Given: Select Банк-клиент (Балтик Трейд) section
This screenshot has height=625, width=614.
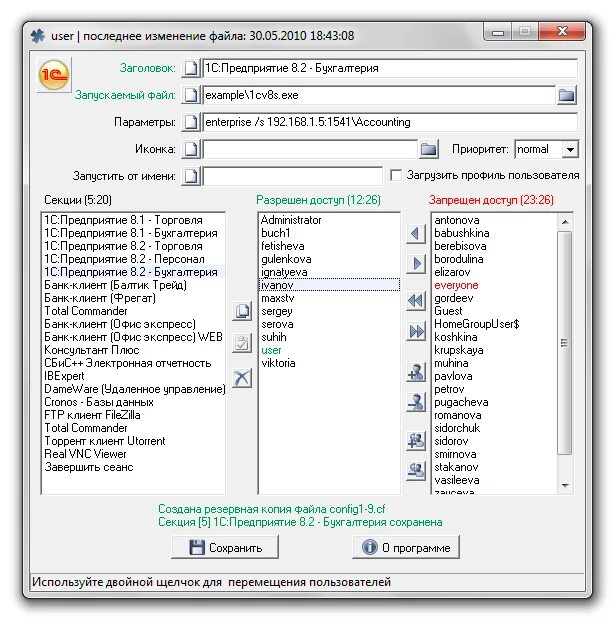Looking at the screenshot, I should (134, 285).
